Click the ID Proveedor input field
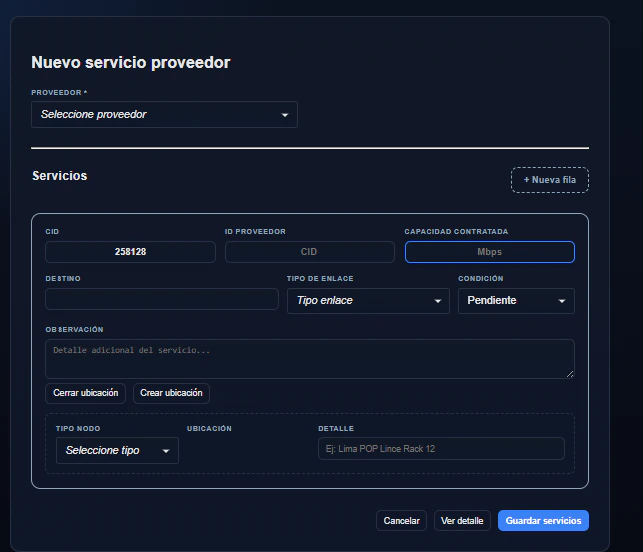The image size is (643, 552). [310, 252]
